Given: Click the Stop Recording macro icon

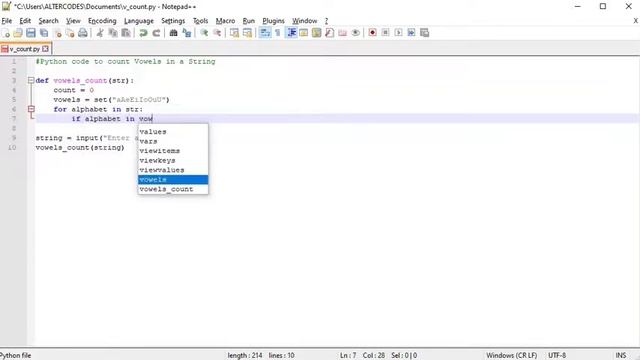Looking at the screenshot, I should [x=385, y=33].
